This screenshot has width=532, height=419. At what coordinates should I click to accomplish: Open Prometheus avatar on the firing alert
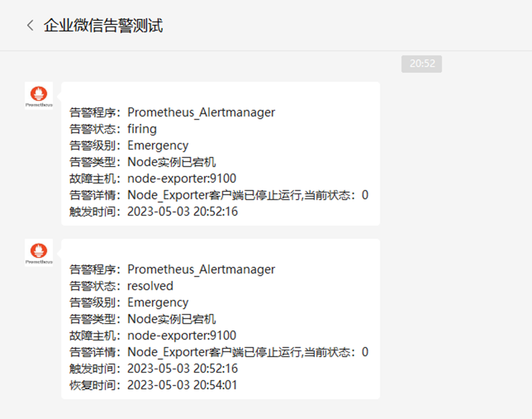tap(39, 95)
